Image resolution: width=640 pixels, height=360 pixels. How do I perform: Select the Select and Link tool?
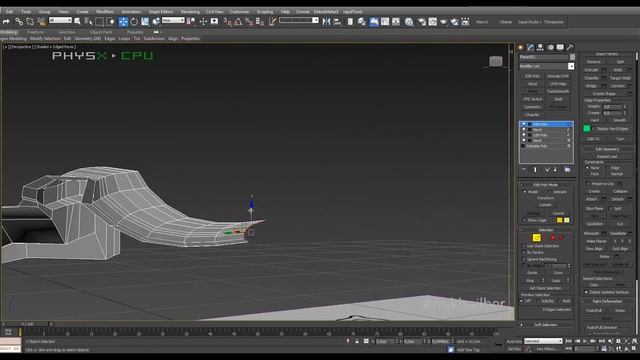click(x=19, y=22)
